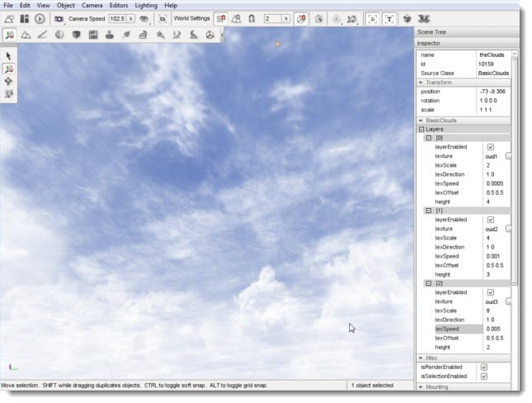Open the globe editor icon
Screen dimensions: 532x403
pyautogui.click(x=59, y=35)
